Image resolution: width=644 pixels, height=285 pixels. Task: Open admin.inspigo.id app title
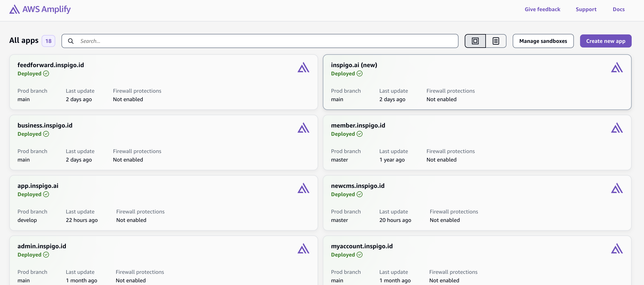42,246
